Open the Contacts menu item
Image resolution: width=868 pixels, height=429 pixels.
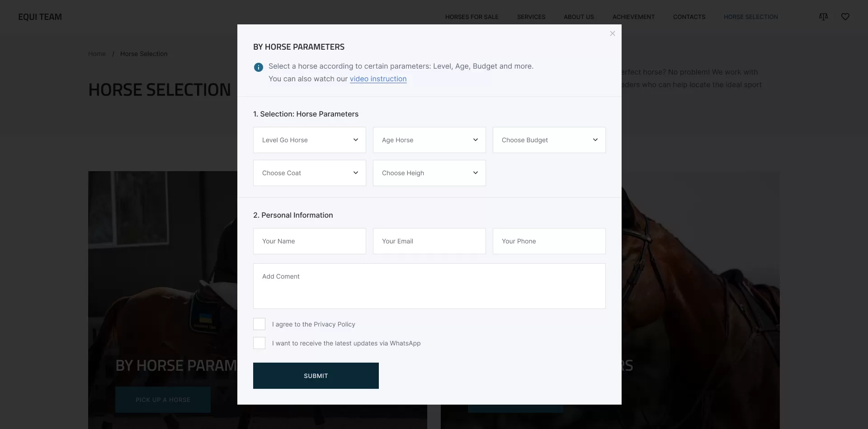[689, 17]
